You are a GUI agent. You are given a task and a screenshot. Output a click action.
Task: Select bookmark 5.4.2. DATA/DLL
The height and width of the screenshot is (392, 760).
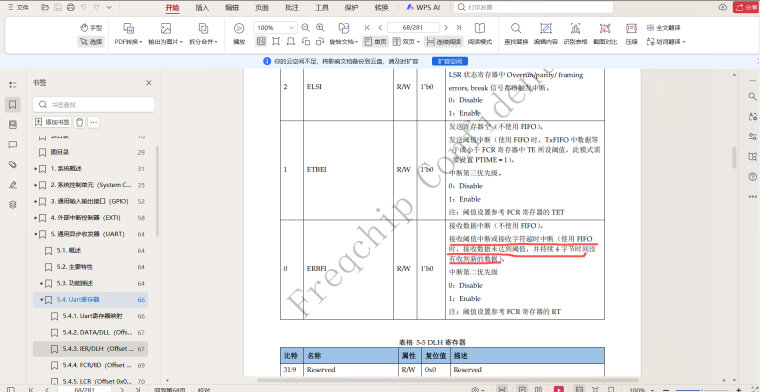pyautogui.click(x=90, y=332)
